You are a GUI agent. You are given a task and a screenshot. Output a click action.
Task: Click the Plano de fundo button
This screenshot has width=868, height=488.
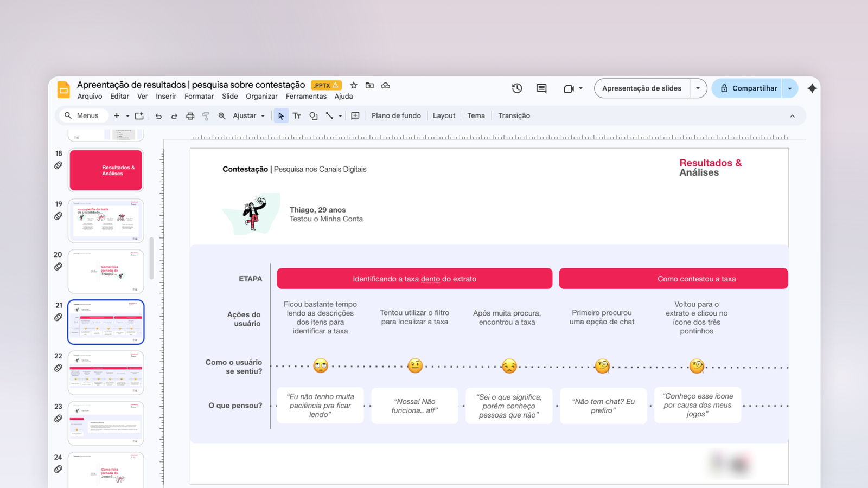(x=396, y=115)
